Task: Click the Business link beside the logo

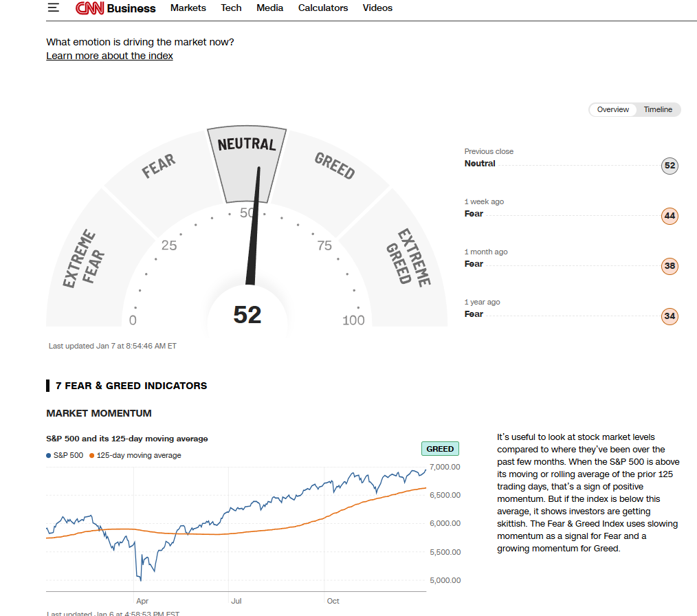Action: click(131, 8)
